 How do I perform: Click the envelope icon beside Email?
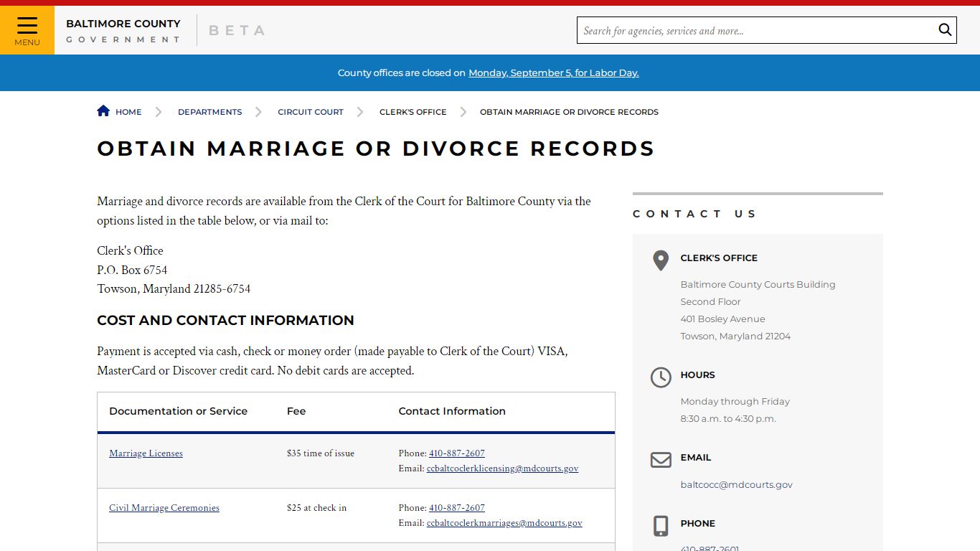(661, 459)
